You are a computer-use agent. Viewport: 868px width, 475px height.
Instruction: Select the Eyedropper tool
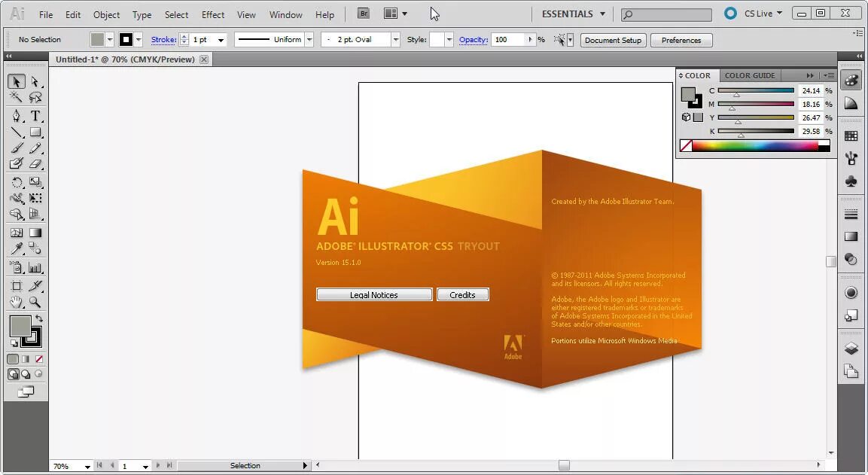[x=16, y=248]
